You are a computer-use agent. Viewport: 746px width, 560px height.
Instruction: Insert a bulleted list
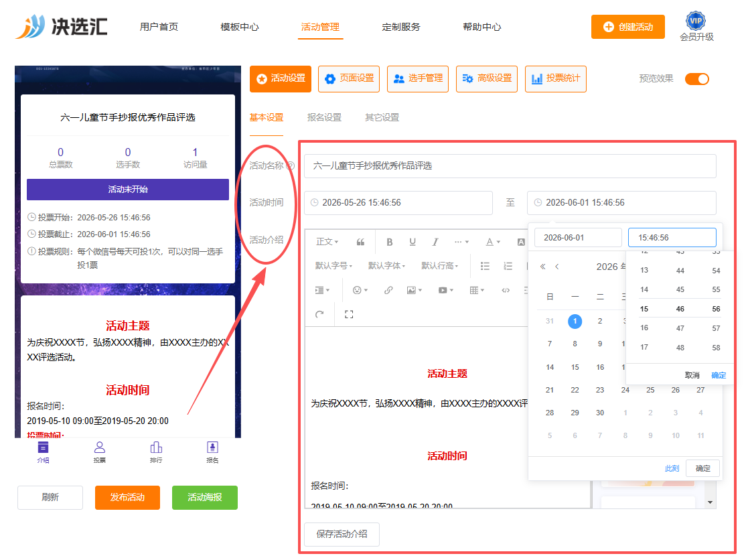(x=485, y=266)
